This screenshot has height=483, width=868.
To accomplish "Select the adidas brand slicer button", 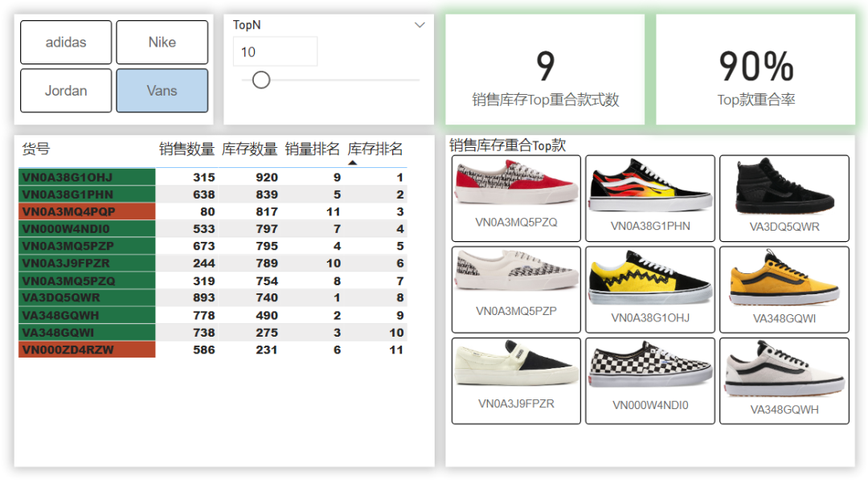I will pos(66,42).
